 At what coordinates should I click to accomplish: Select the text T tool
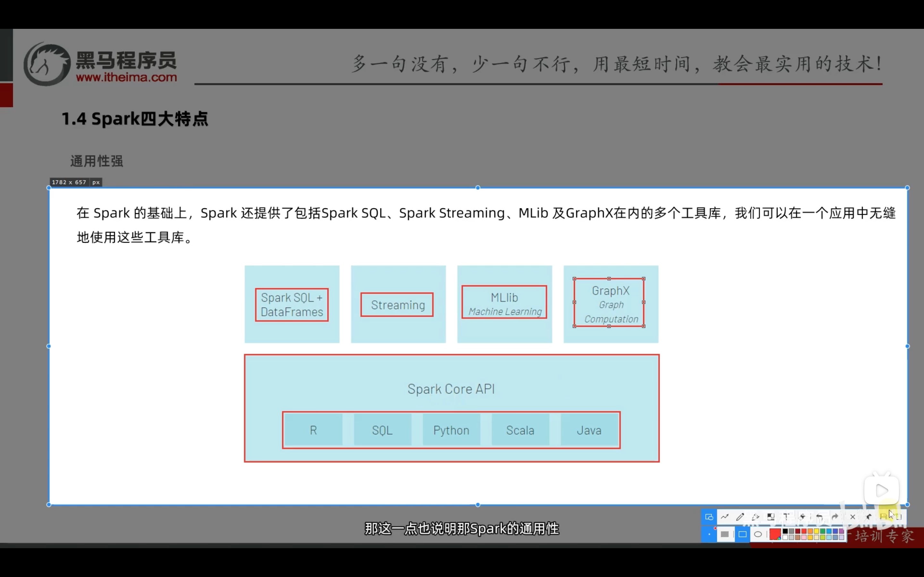point(786,517)
